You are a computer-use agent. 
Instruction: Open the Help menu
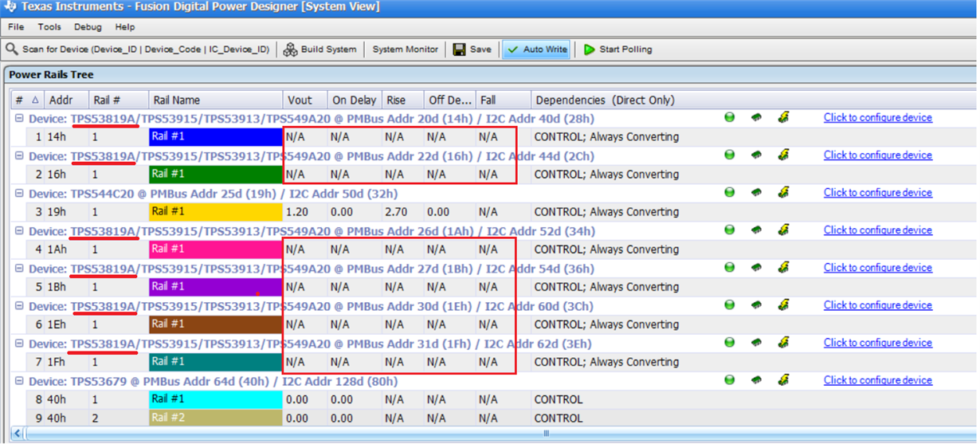(x=125, y=27)
